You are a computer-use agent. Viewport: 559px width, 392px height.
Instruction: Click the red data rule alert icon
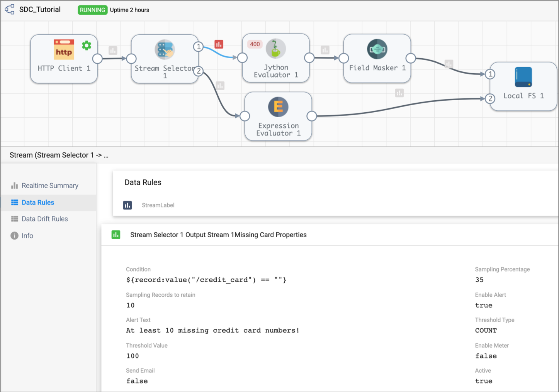(x=219, y=44)
